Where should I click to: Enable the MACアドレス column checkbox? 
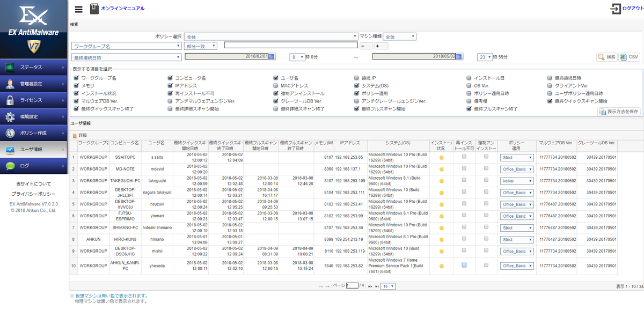click(x=276, y=86)
